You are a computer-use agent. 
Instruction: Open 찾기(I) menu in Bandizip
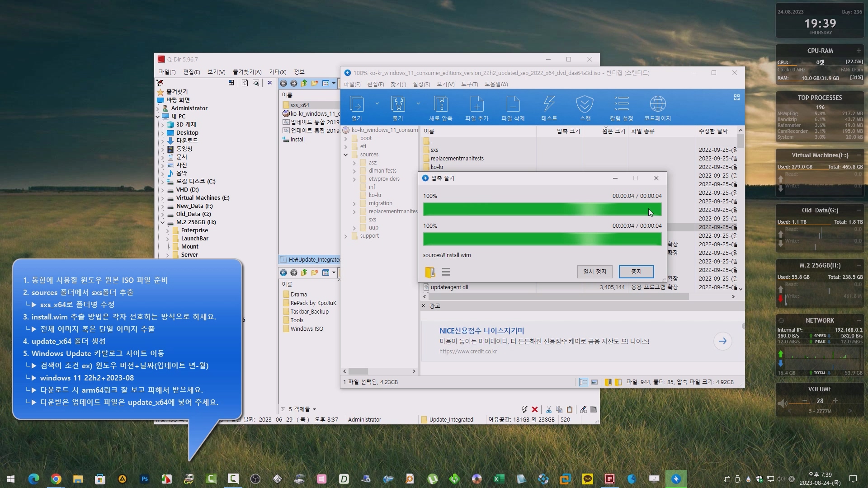[x=398, y=84]
